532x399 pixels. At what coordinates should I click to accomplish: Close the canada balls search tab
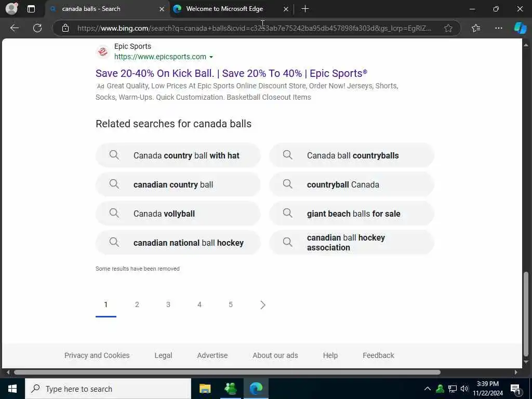[x=162, y=9]
